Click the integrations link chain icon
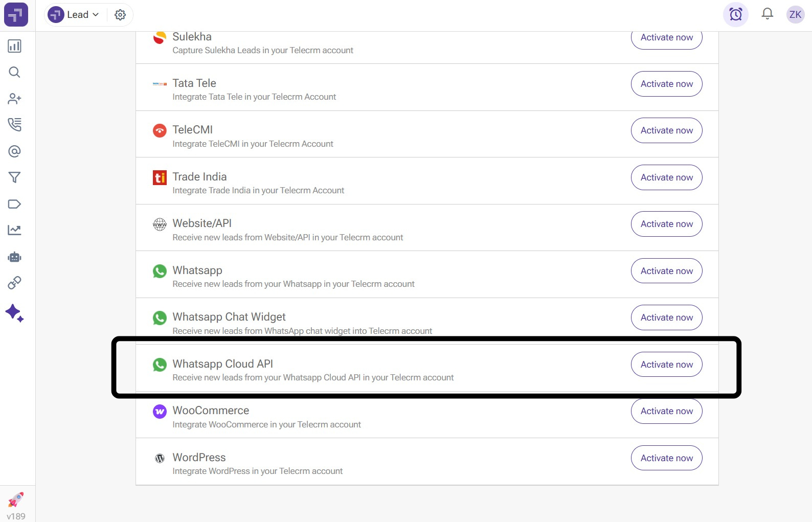 [x=14, y=283]
